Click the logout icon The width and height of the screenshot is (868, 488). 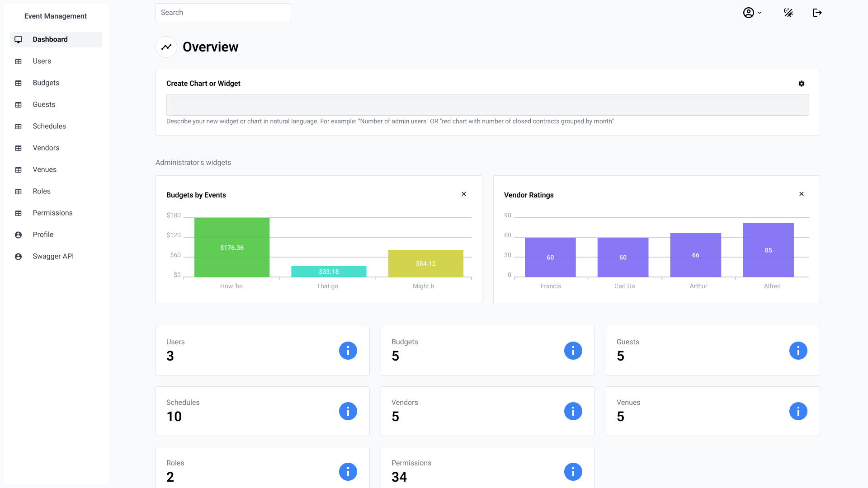[x=817, y=12]
